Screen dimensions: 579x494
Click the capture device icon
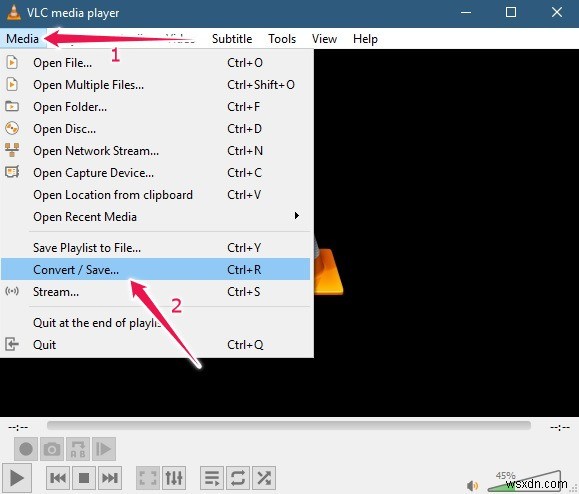pyautogui.click(x=12, y=172)
